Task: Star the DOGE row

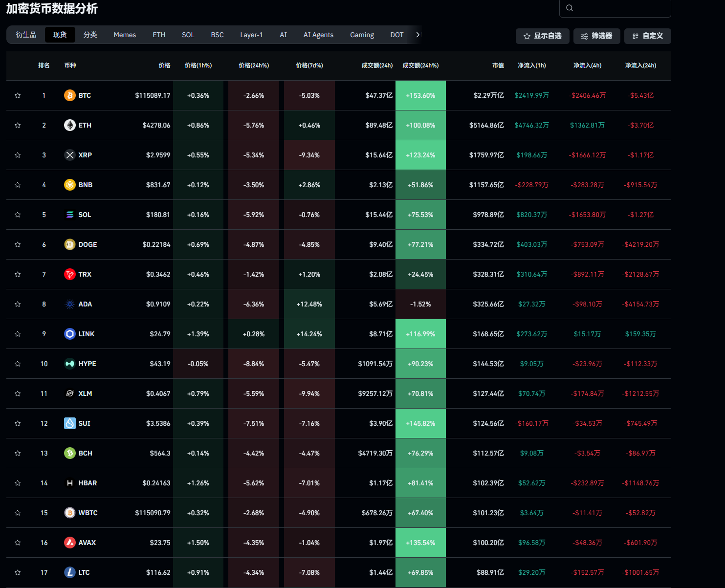Action: tap(18, 244)
